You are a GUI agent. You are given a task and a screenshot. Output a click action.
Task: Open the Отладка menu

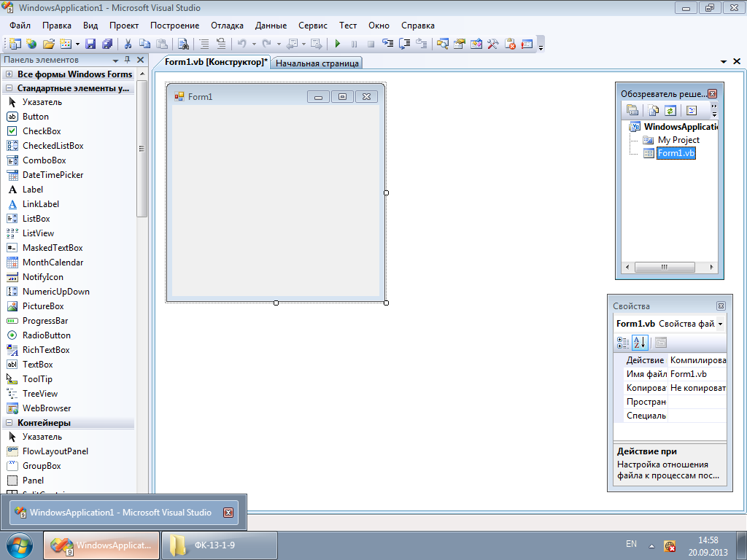point(228,26)
